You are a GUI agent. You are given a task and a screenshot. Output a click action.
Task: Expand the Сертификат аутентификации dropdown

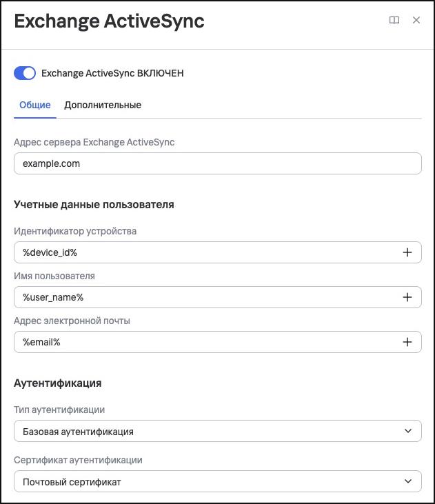coord(218,481)
